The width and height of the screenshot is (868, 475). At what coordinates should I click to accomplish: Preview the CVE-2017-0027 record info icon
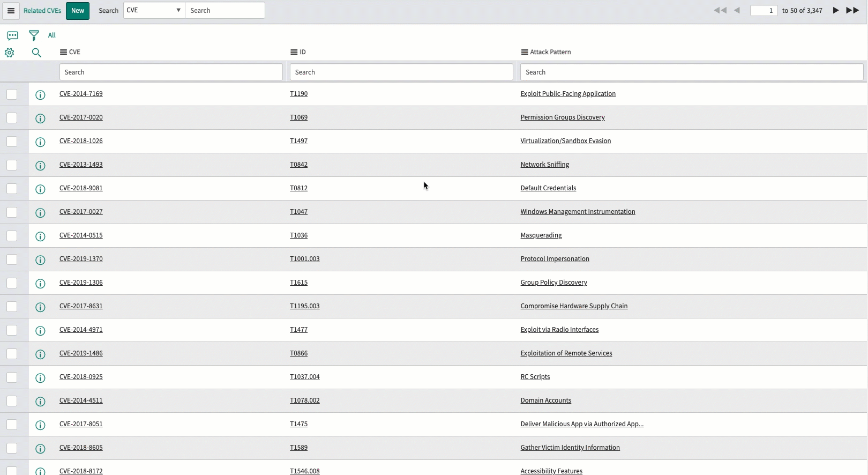click(40, 213)
